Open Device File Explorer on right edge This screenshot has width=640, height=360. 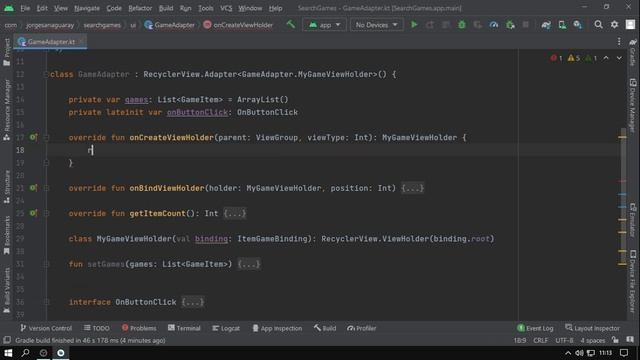(633, 282)
